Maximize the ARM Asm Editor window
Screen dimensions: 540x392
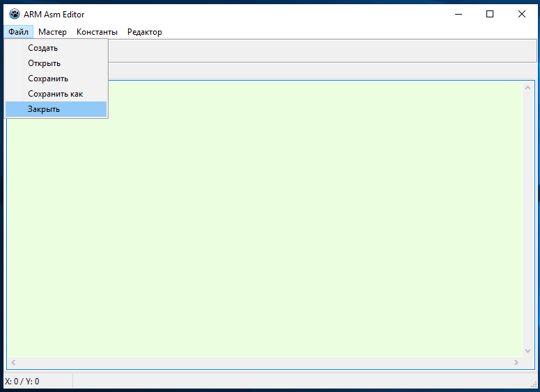490,14
